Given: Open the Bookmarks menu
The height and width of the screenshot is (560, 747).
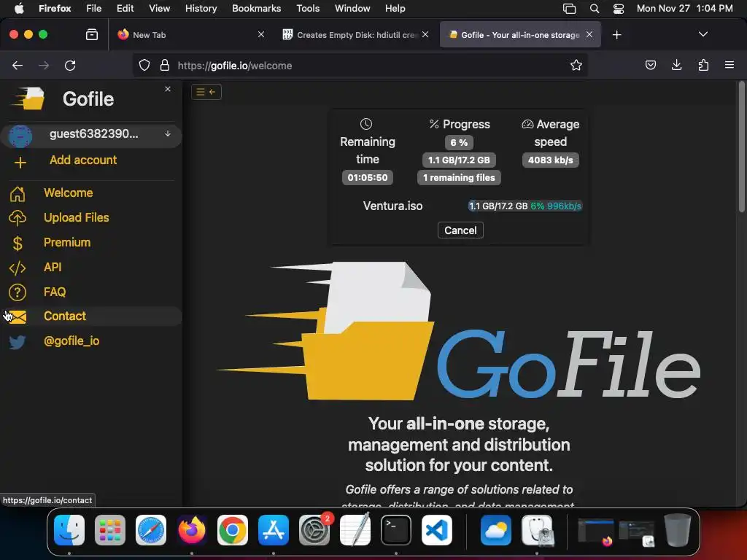Looking at the screenshot, I should (x=256, y=8).
